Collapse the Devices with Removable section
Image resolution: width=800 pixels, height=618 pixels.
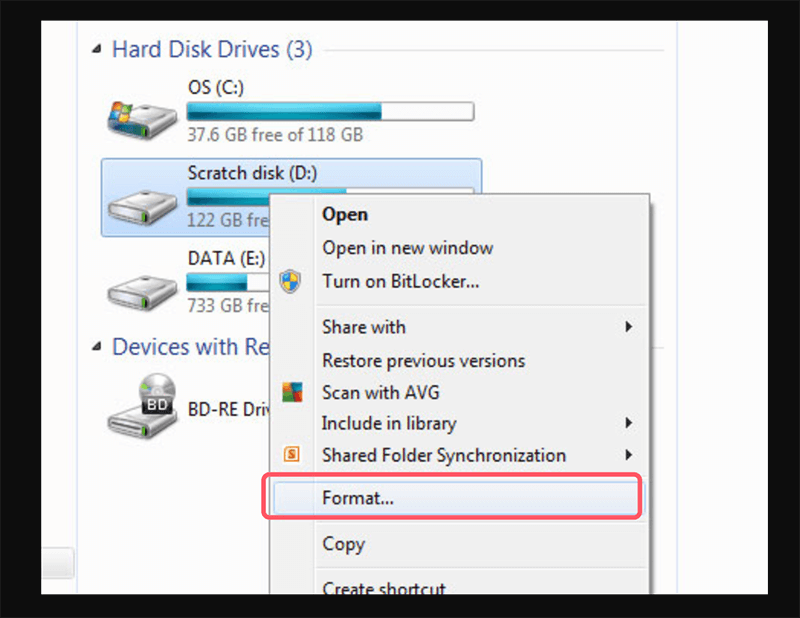tap(97, 346)
